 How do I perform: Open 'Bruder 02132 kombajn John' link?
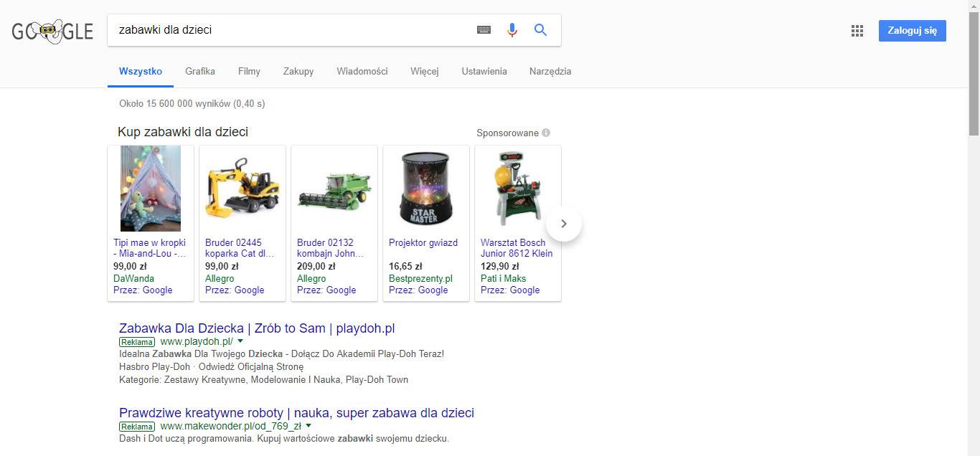(331, 248)
